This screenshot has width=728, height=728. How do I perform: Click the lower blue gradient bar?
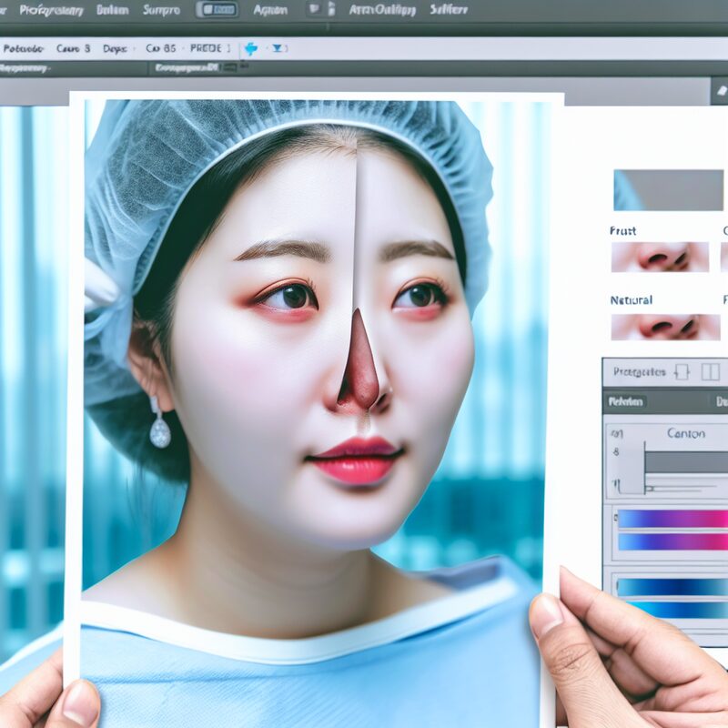(672, 609)
